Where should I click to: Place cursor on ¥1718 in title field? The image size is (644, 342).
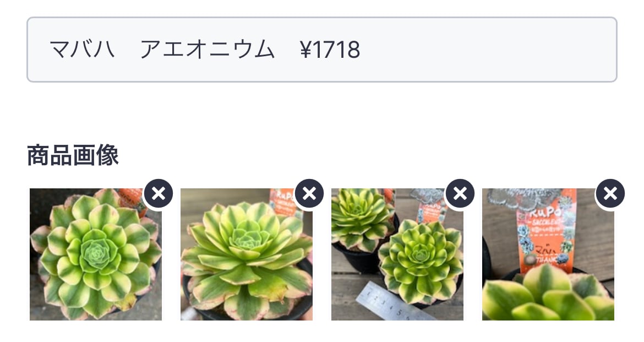click(x=330, y=50)
